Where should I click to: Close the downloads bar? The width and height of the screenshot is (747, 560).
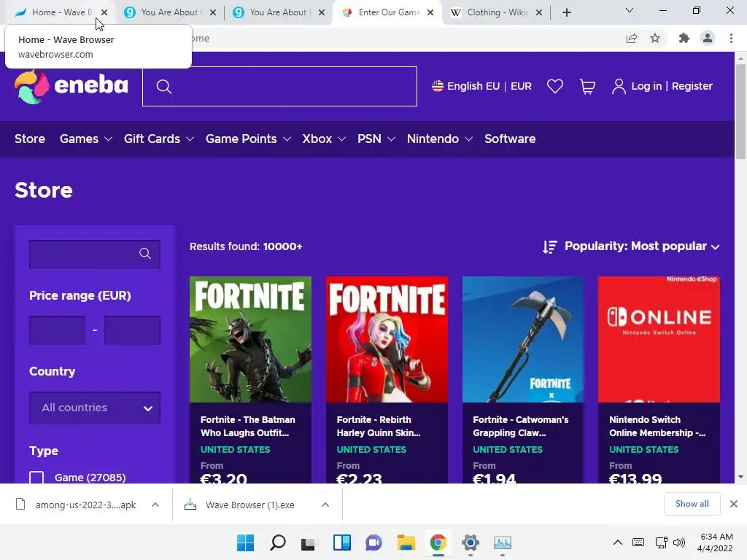pyautogui.click(x=734, y=504)
